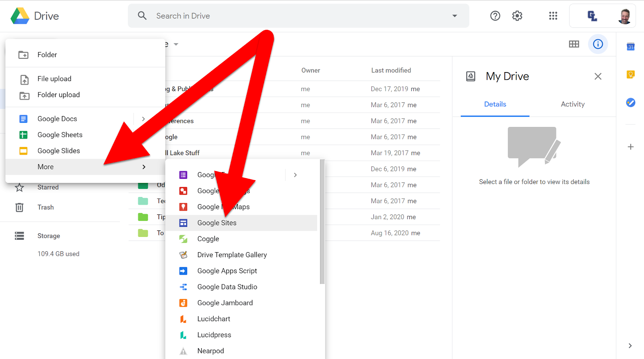Open the Google apps grid
The image size is (644, 359).
point(553,16)
